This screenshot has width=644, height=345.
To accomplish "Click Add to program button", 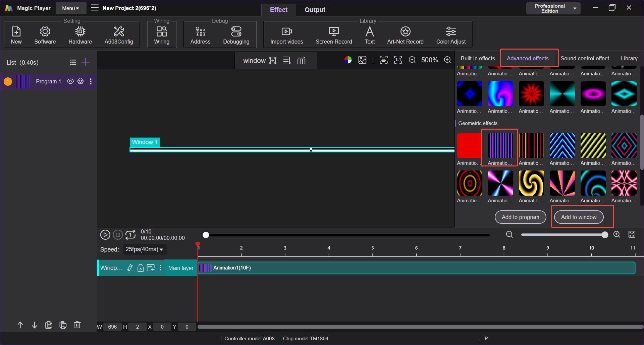I will (x=521, y=217).
